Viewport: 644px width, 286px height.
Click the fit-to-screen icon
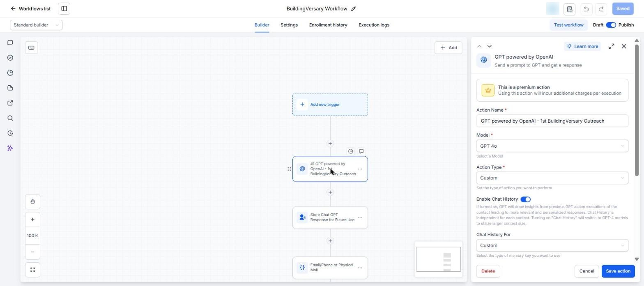tap(32, 270)
